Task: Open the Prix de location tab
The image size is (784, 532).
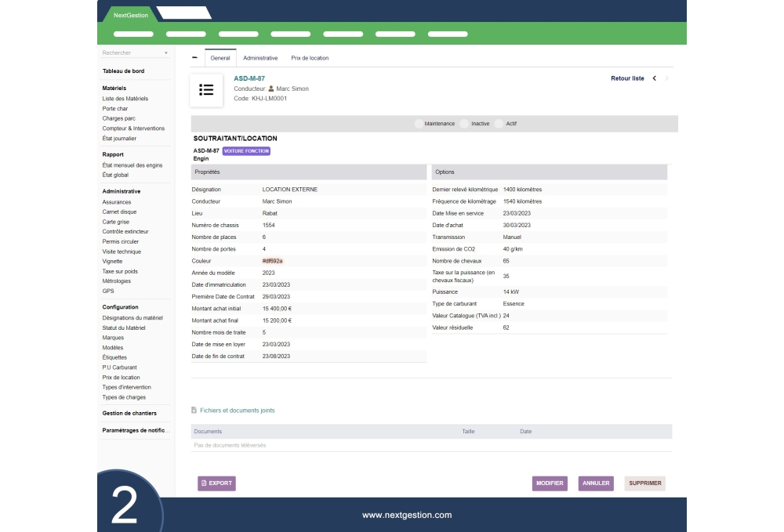Action: (x=310, y=58)
